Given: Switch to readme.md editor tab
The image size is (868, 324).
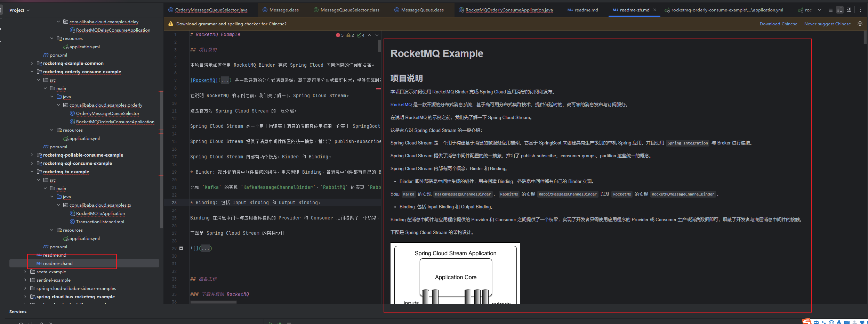Looking at the screenshot, I should point(583,10).
